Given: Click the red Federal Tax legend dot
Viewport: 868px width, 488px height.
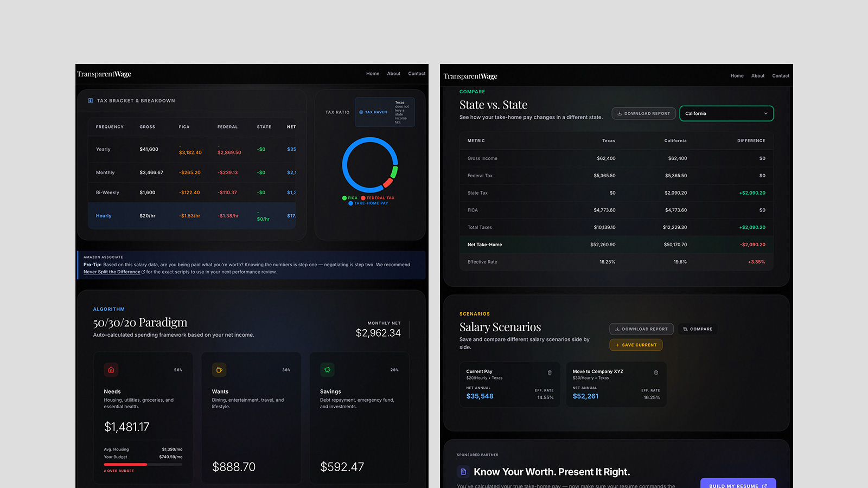Looking at the screenshot, I should [x=363, y=198].
